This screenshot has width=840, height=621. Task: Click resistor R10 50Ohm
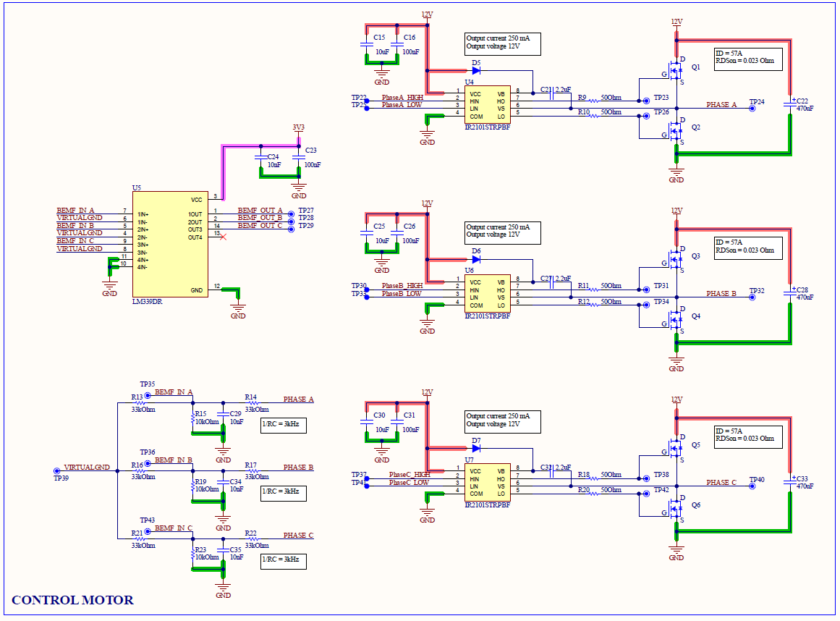(x=593, y=115)
